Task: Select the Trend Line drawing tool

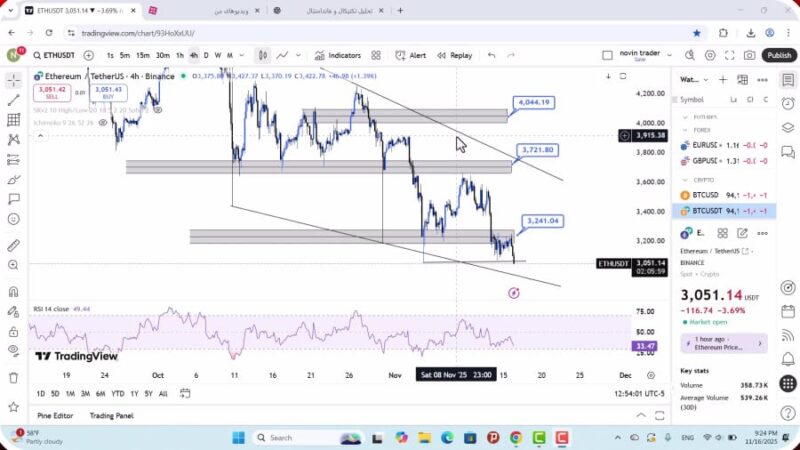Action: point(13,100)
